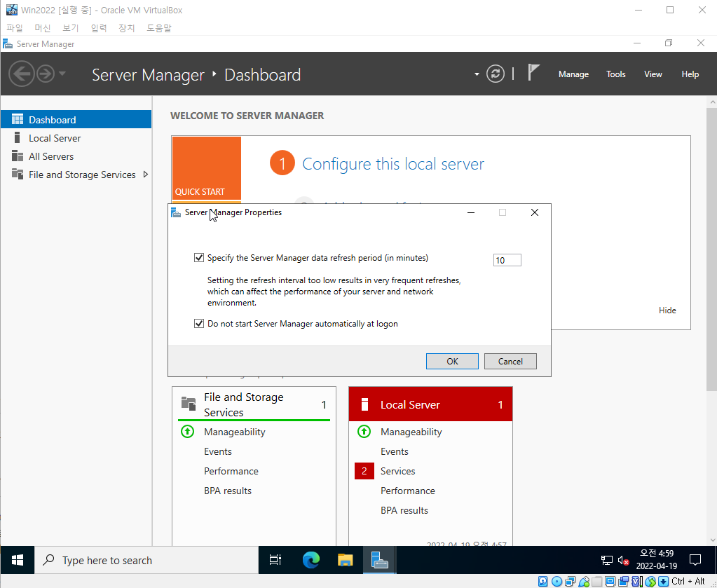Image resolution: width=717 pixels, height=588 pixels.
Task: Click the Configure this local server link
Action: coord(392,164)
